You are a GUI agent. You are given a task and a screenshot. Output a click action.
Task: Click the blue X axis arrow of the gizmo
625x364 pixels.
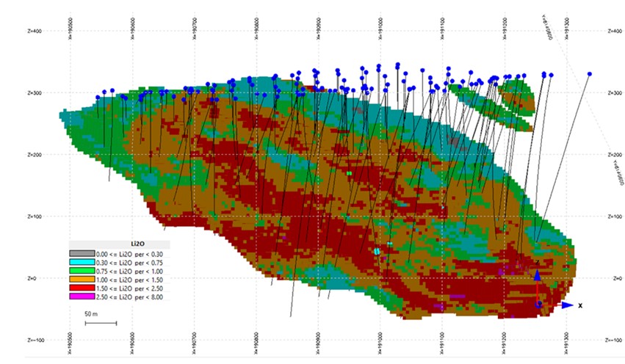click(x=566, y=305)
